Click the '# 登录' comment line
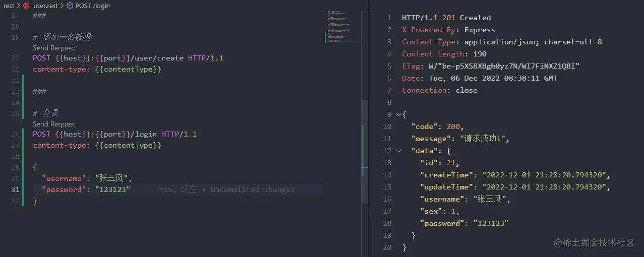The image size is (644, 257). tap(45, 113)
